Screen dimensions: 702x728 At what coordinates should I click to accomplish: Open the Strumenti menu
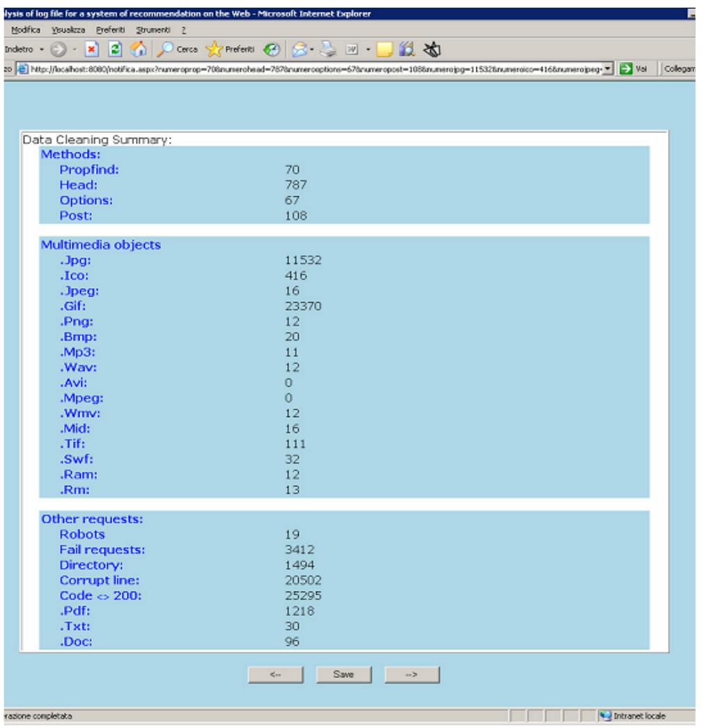(153, 30)
